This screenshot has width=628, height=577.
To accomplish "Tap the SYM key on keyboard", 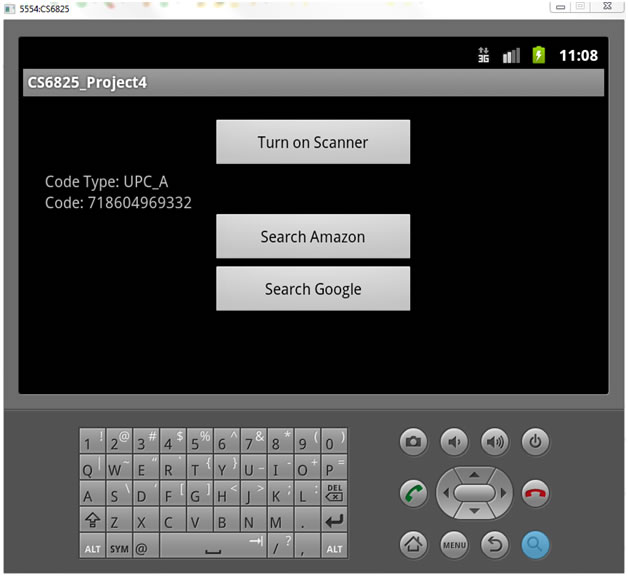I will 118,548.
